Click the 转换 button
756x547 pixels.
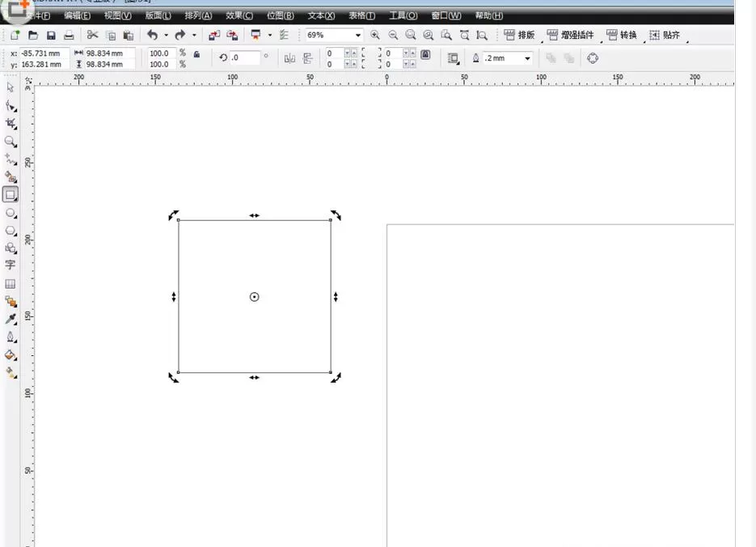tap(622, 35)
